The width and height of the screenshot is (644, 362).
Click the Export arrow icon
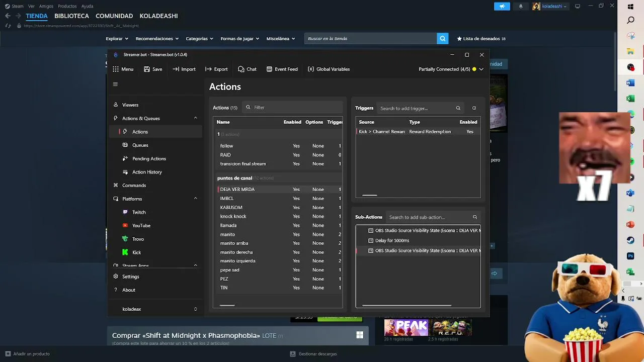pyautogui.click(x=208, y=69)
